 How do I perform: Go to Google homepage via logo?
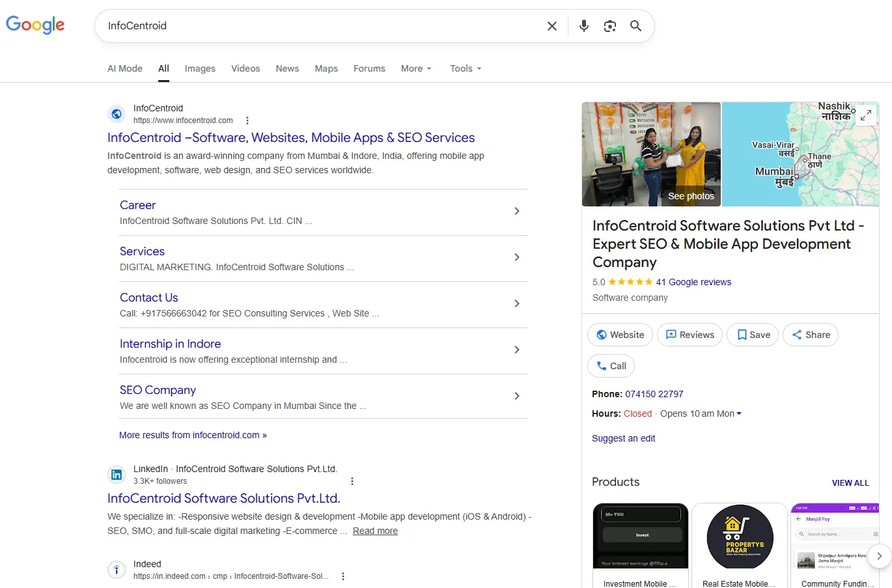(35, 25)
